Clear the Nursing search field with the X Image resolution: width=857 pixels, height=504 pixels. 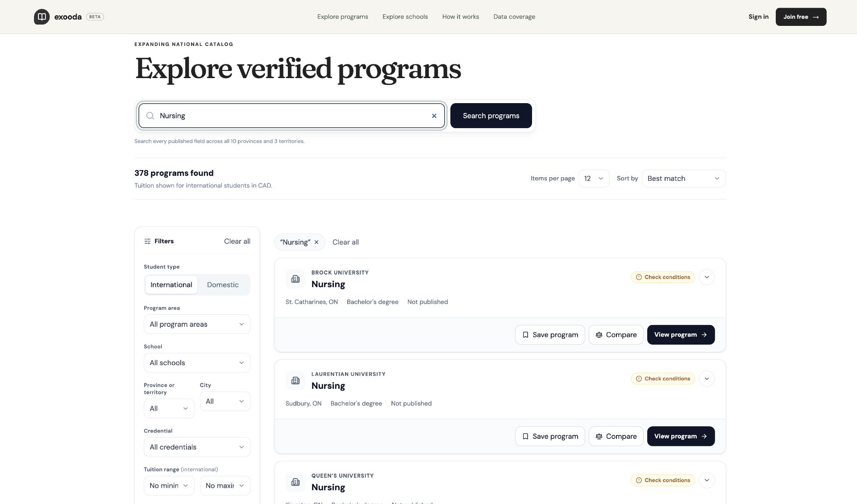click(434, 116)
